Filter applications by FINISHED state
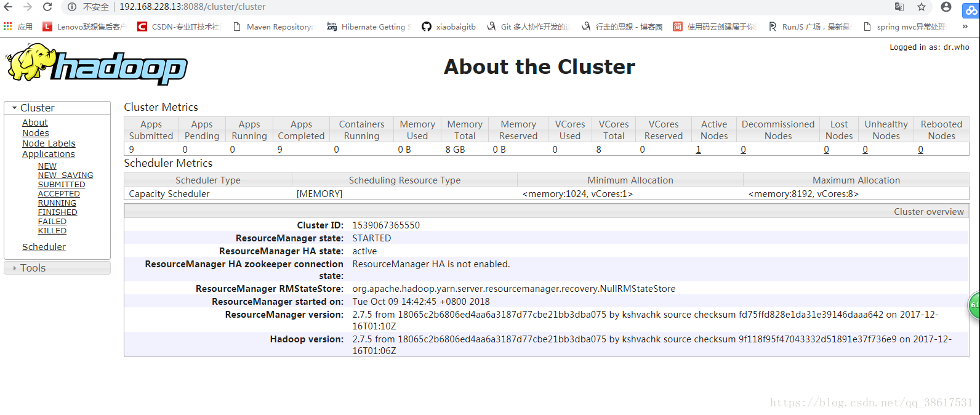This screenshot has width=980, height=415. (x=58, y=212)
